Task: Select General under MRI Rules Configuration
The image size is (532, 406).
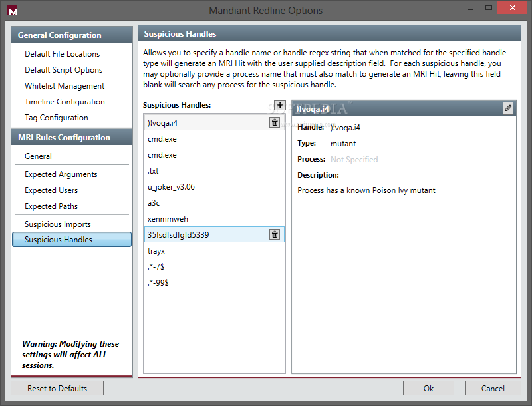Action: (38, 156)
